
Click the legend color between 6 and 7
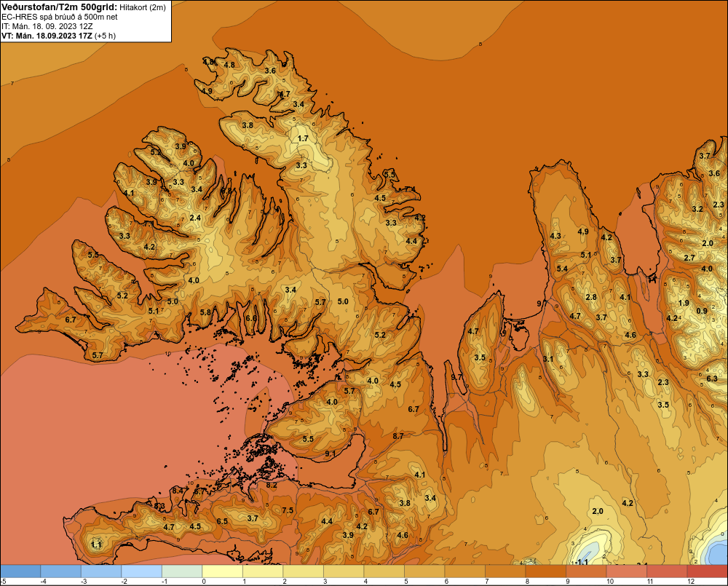pyautogui.click(x=464, y=571)
